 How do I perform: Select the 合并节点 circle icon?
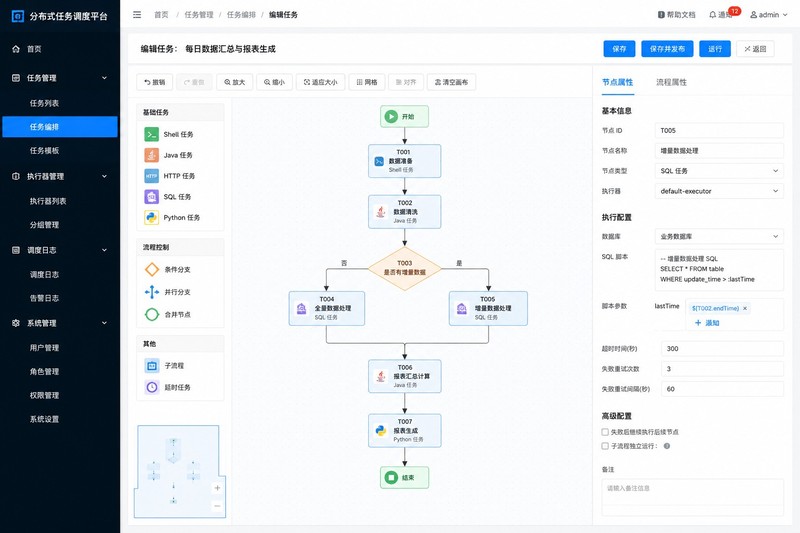(x=152, y=314)
